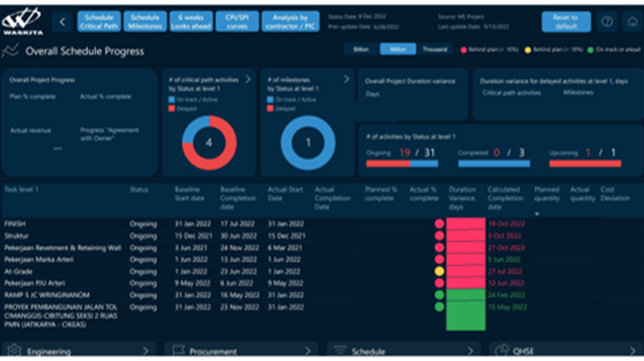Click calculated completion date 19 Oct 2022

pyautogui.click(x=506, y=223)
